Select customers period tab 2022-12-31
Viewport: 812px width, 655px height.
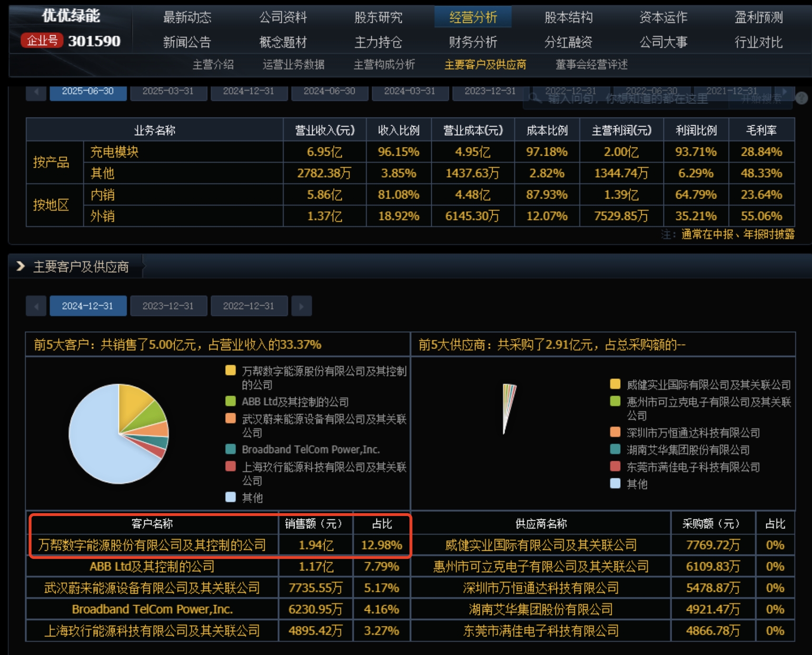tap(249, 306)
